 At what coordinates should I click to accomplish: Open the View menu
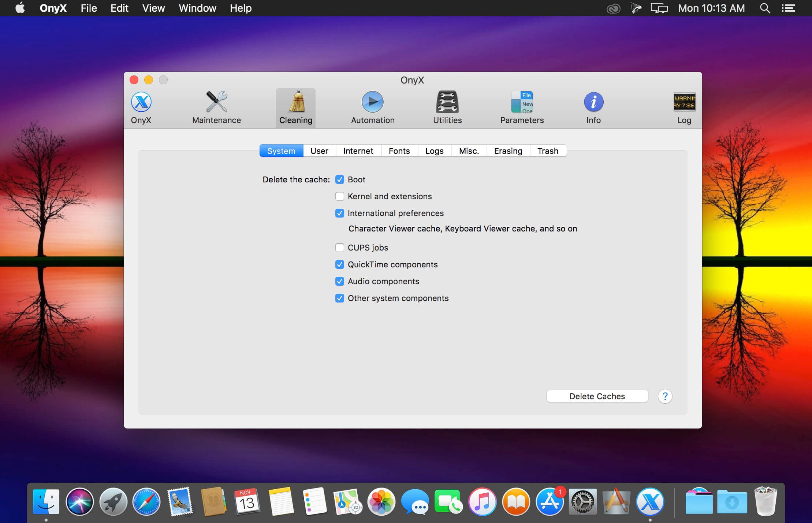(x=153, y=8)
